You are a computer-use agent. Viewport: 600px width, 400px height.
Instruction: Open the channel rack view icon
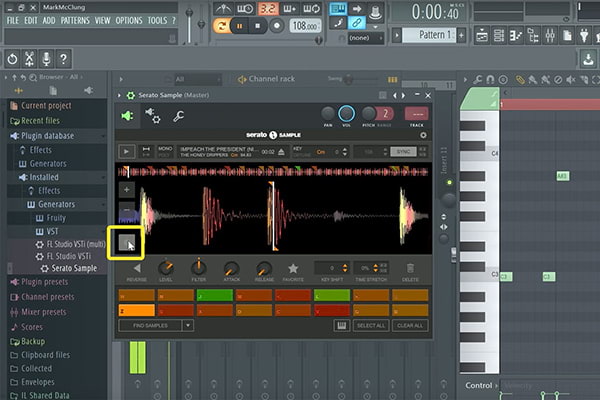point(499,36)
